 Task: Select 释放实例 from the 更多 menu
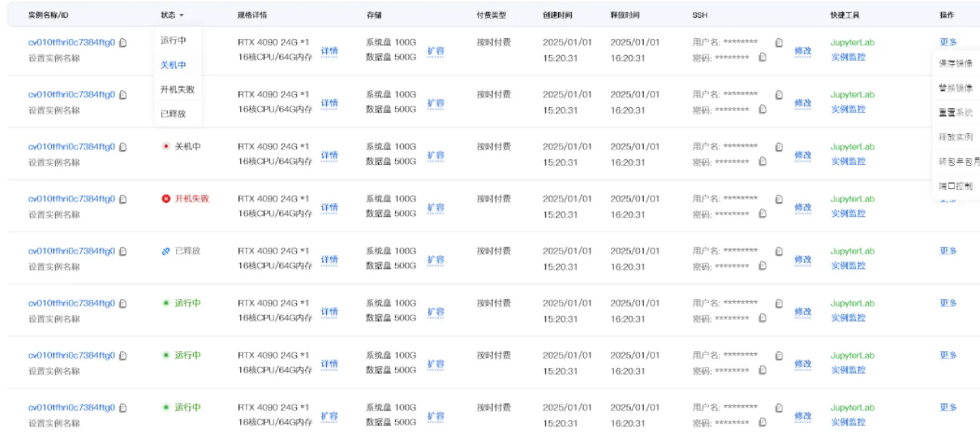(x=955, y=136)
